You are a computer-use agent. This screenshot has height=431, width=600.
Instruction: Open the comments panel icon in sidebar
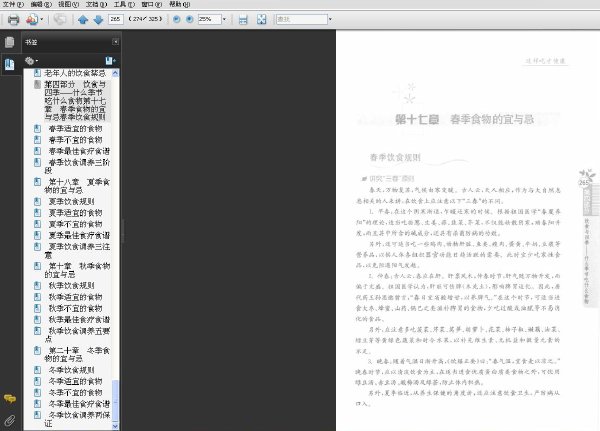pyautogui.click(x=10, y=399)
